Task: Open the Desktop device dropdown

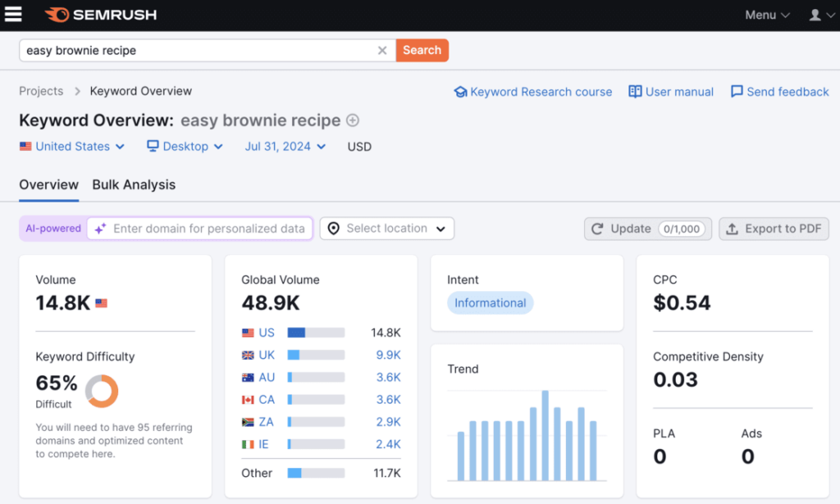Action: pyautogui.click(x=185, y=146)
